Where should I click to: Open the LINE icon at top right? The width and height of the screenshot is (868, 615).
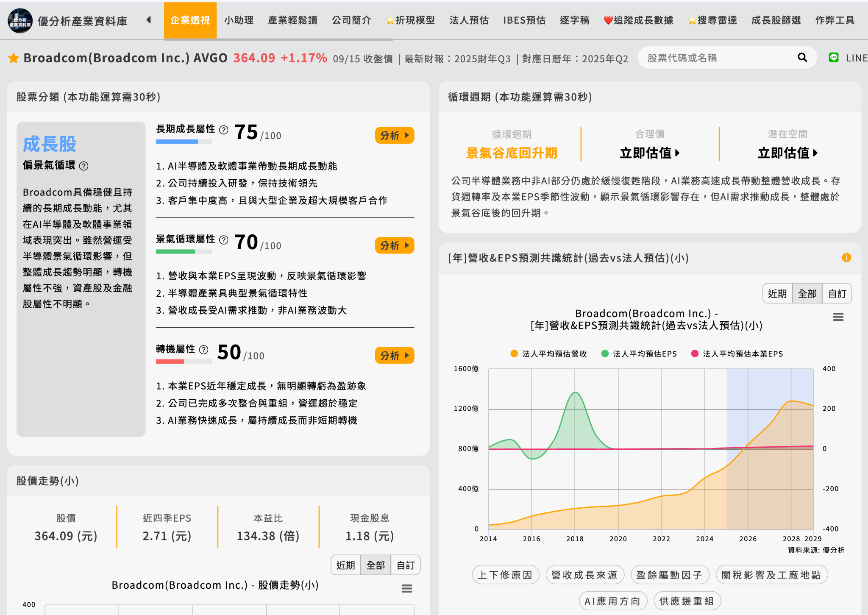click(x=834, y=57)
